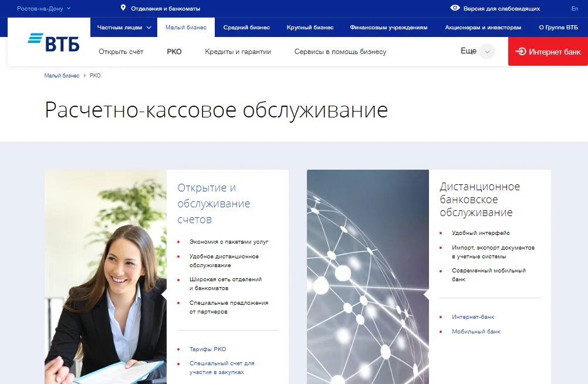Open Дистанционное банковское обслуживание heading
This screenshot has height=384, width=588.
tap(479, 199)
